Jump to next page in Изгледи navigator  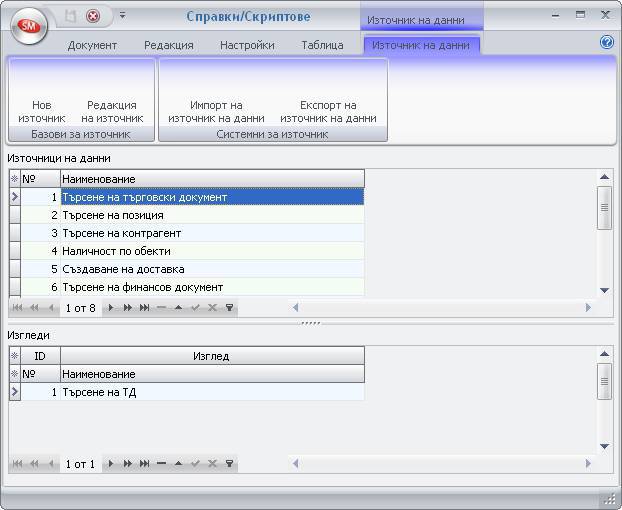point(127,463)
